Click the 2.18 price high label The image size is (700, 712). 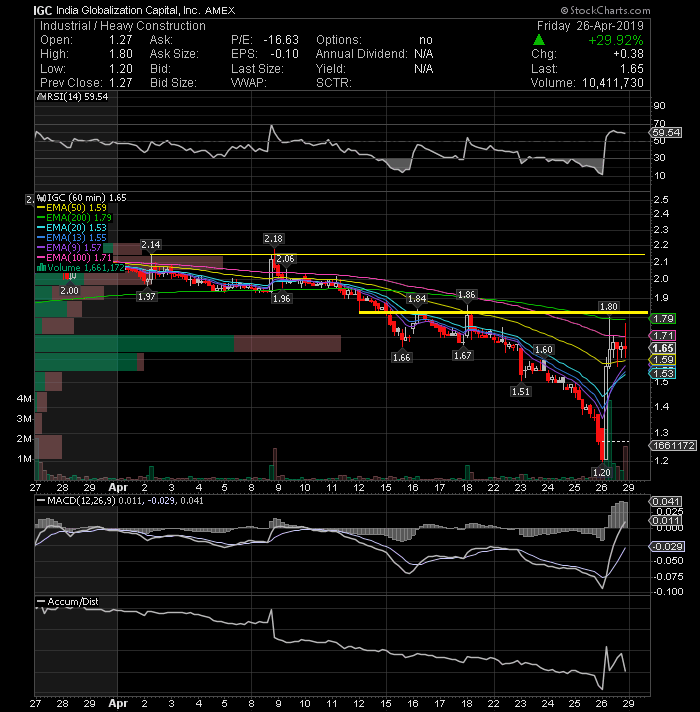click(x=273, y=238)
